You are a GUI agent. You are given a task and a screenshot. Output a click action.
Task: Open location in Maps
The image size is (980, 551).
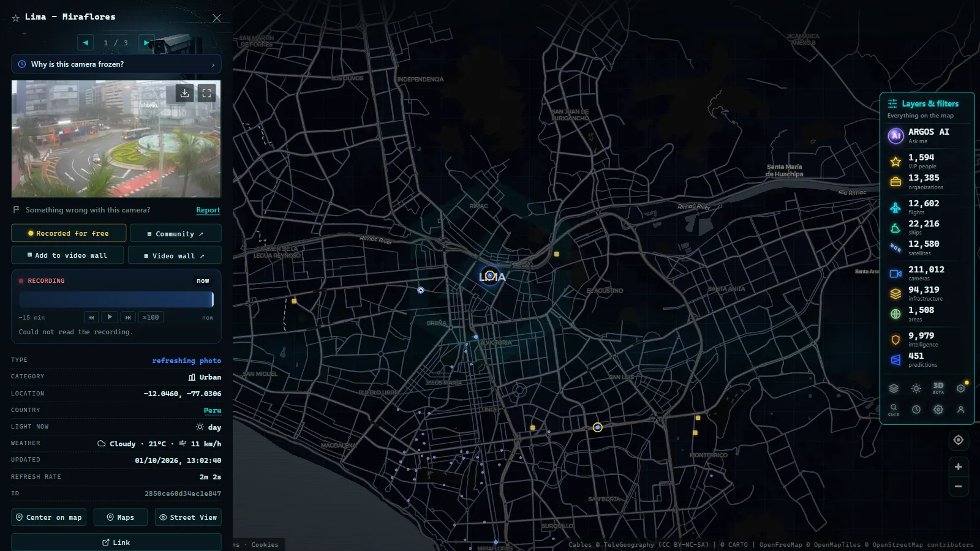(120, 517)
